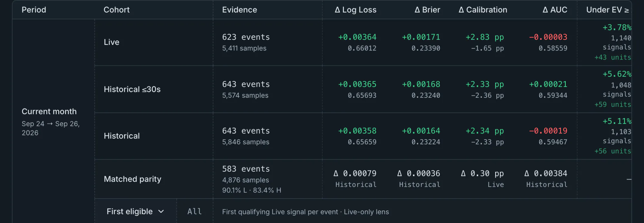Click the 5,411 samples text
The image size is (644, 223).
pos(244,48)
